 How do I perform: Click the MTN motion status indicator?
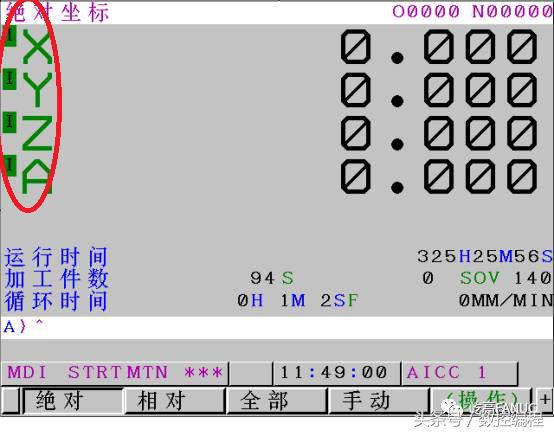(147, 373)
